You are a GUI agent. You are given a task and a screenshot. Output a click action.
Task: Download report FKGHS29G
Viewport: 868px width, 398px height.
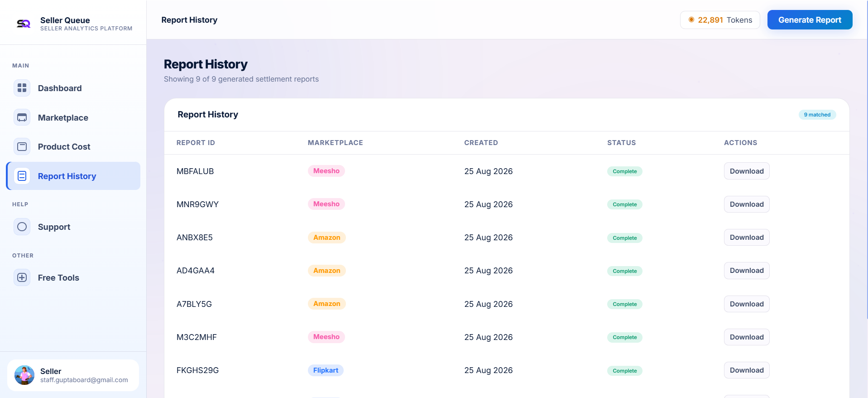pyautogui.click(x=747, y=370)
